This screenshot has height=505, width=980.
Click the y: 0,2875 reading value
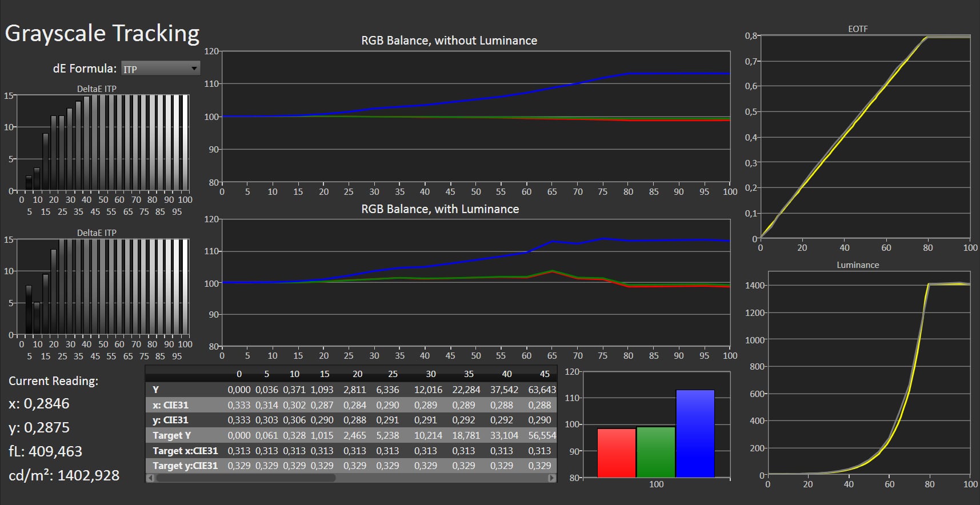39,428
